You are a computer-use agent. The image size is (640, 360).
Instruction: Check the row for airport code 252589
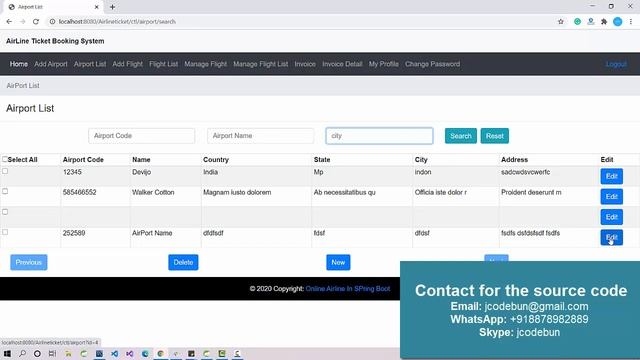tap(5, 232)
